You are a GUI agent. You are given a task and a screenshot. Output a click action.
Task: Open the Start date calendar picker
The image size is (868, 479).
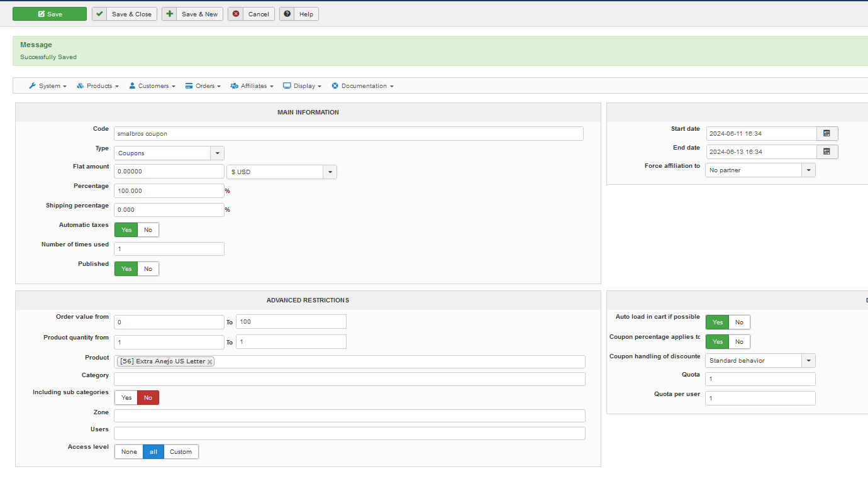point(827,133)
